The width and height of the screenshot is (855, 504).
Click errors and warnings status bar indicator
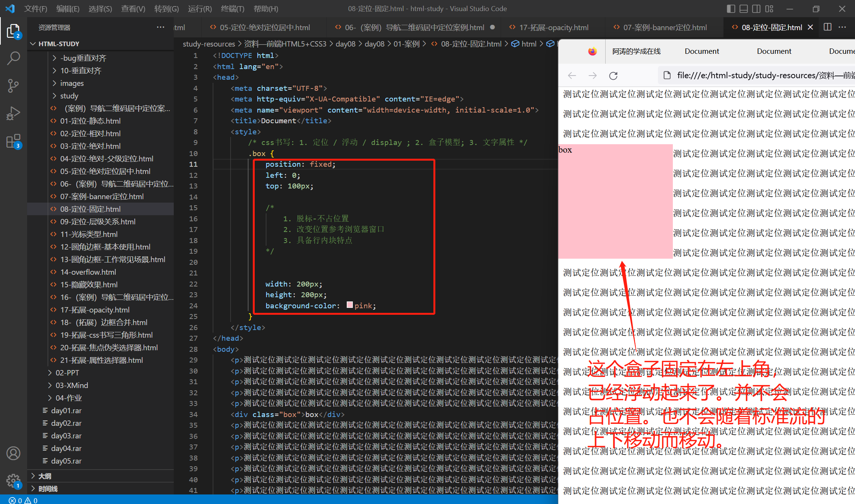tap(23, 500)
